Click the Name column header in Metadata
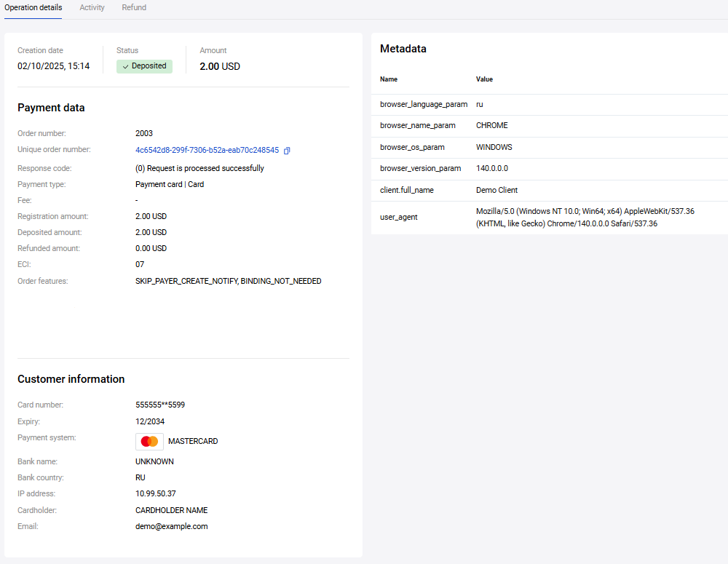The image size is (728, 564). (x=389, y=79)
